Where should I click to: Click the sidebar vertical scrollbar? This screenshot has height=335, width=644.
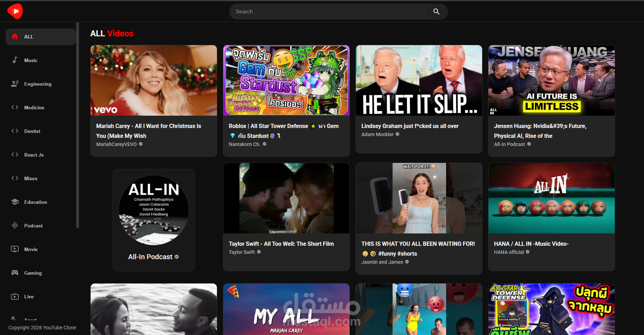pos(78,125)
